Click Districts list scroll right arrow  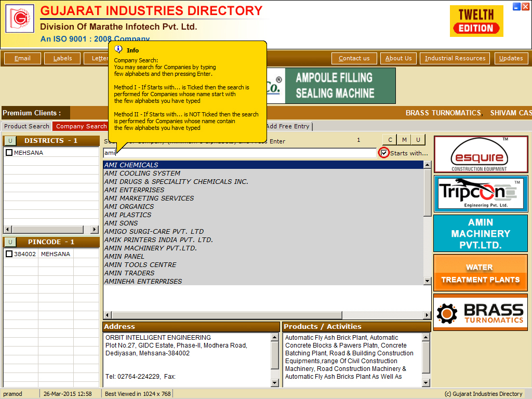(x=95, y=229)
